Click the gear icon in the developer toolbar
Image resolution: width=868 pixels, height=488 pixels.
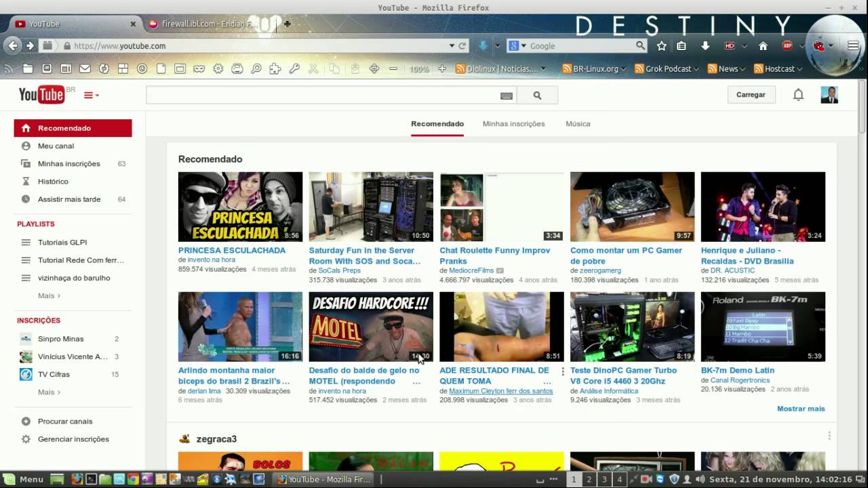(x=218, y=68)
